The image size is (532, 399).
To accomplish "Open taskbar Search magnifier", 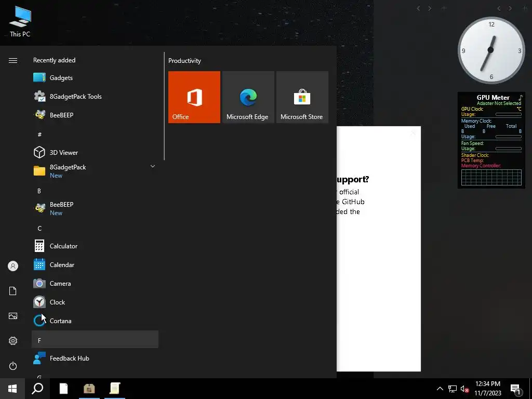I will pos(37,389).
